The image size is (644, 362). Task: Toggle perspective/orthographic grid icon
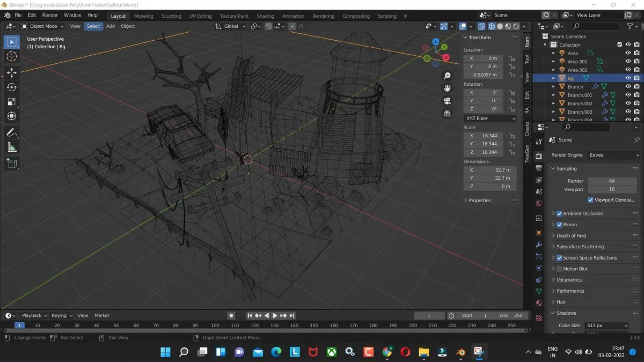coord(447,114)
